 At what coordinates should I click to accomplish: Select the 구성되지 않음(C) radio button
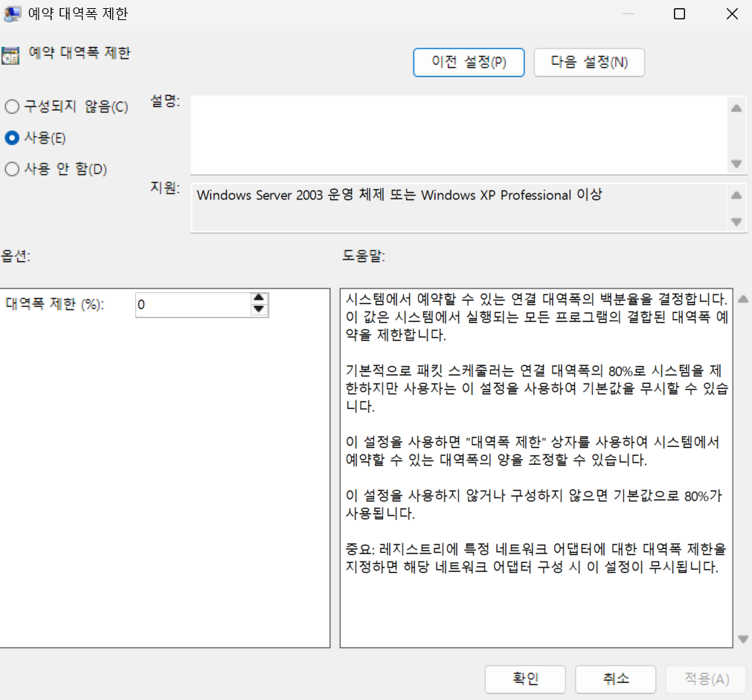(12, 106)
